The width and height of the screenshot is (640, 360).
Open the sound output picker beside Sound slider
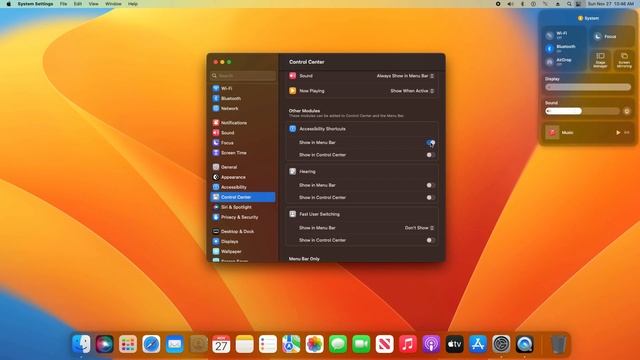627,111
